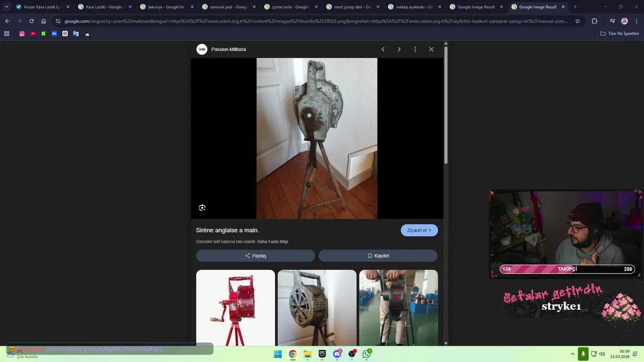Open the Behance bookmark
Screen dimensions: 644x362
54,34
